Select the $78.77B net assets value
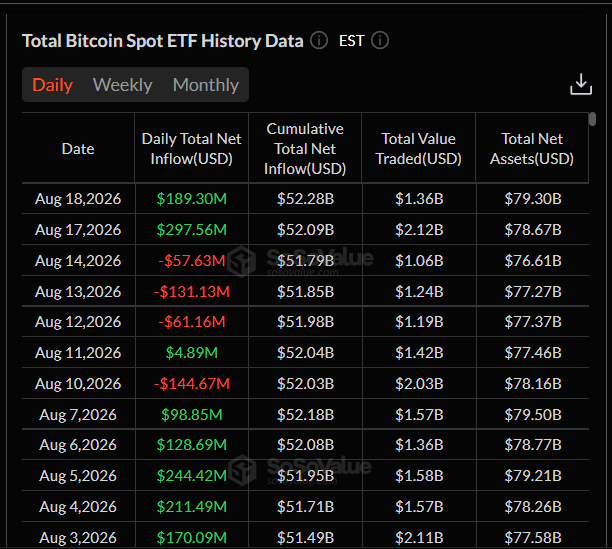 coord(533,444)
